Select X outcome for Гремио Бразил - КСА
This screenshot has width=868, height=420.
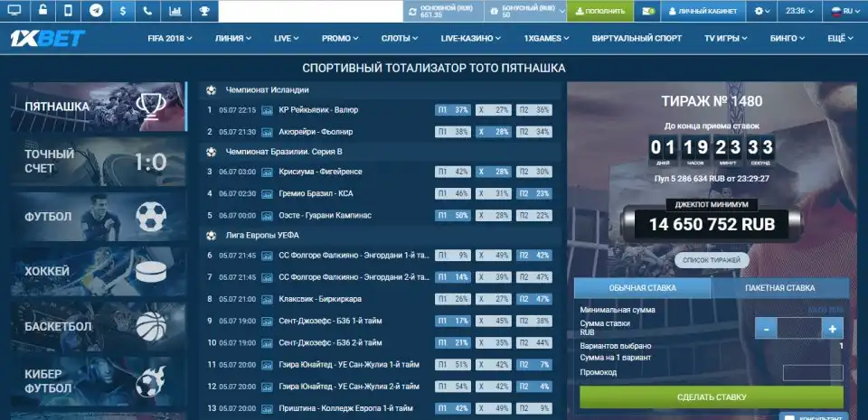coord(494,193)
